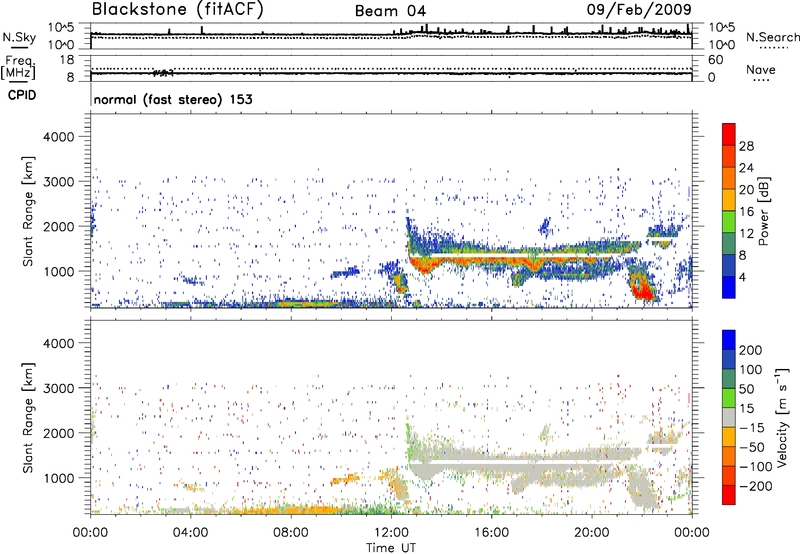Screen dimensions: 800x554
Task: Click the '18' frequency axis tick
Action: coord(66,60)
